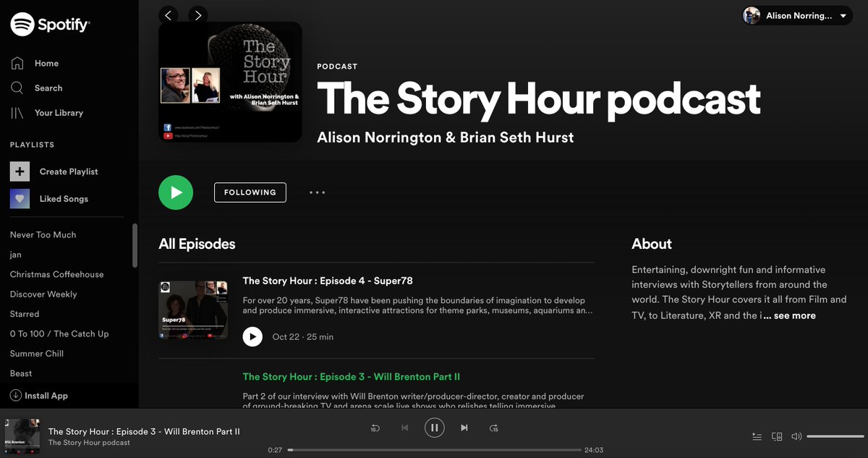Image resolution: width=868 pixels, height=458 pixels.
Task: Open Your Library
Action: (60, 112)
